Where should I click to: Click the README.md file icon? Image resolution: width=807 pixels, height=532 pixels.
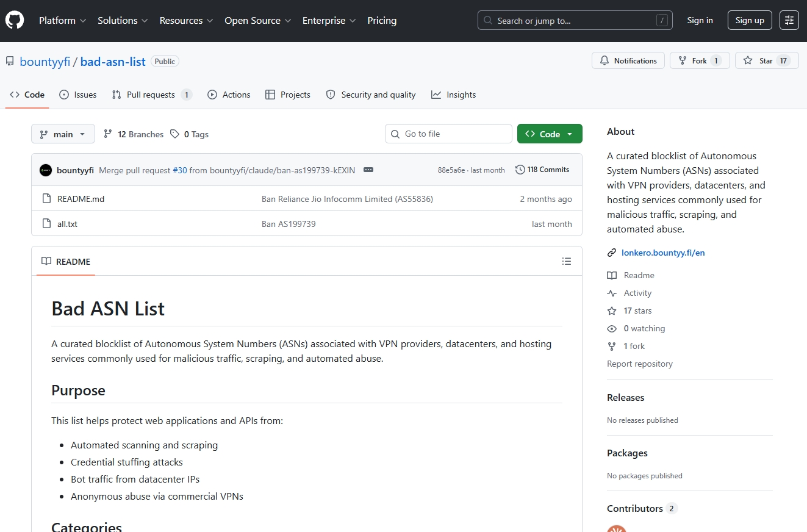46,199
